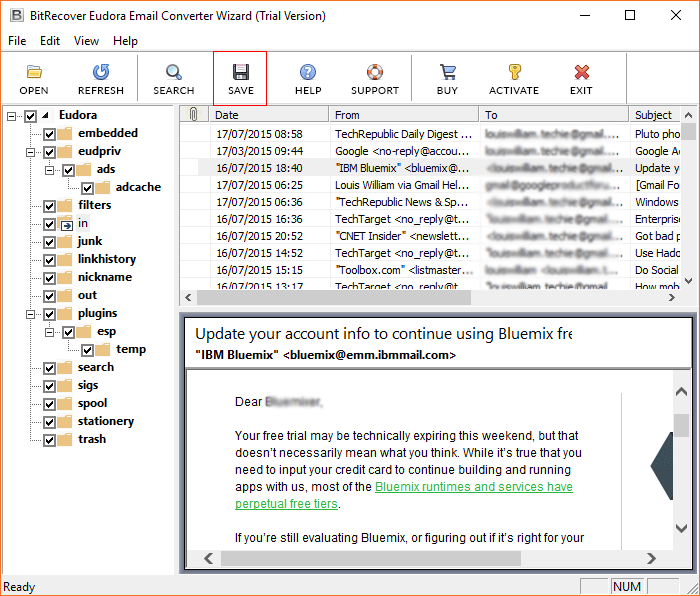The width and height of the screenshot is (700, 596).
Task: Uncheck the embedded folder checkbox
Action: point(50,134)
